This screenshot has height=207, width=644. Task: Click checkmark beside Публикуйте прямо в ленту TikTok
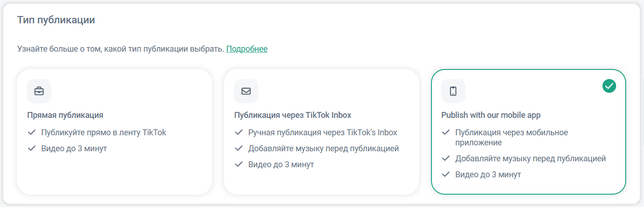pos(32,133)
